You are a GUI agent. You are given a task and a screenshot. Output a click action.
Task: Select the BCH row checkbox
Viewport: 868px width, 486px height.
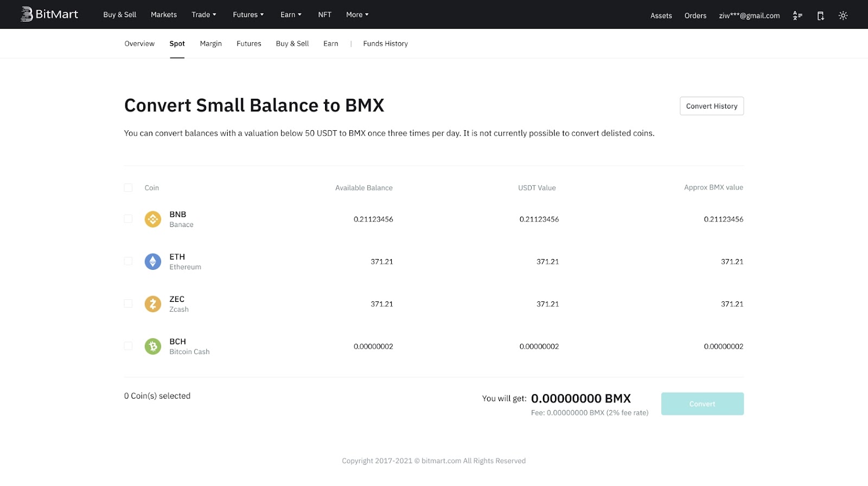click(128, 346)
